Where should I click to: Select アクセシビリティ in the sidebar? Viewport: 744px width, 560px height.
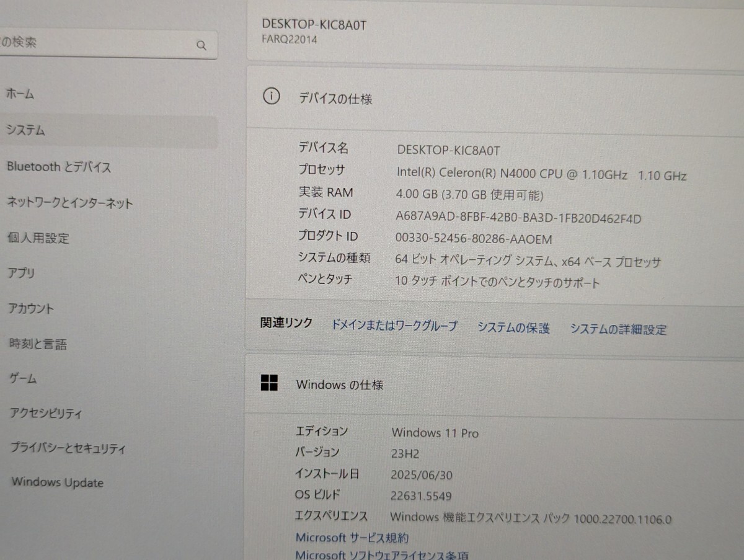point(46,414)
